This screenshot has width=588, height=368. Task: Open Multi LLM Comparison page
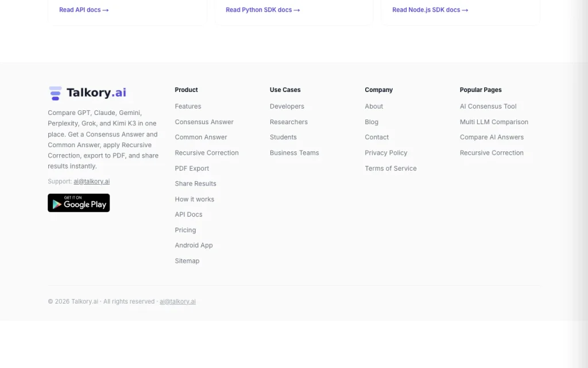coord(494,122)
